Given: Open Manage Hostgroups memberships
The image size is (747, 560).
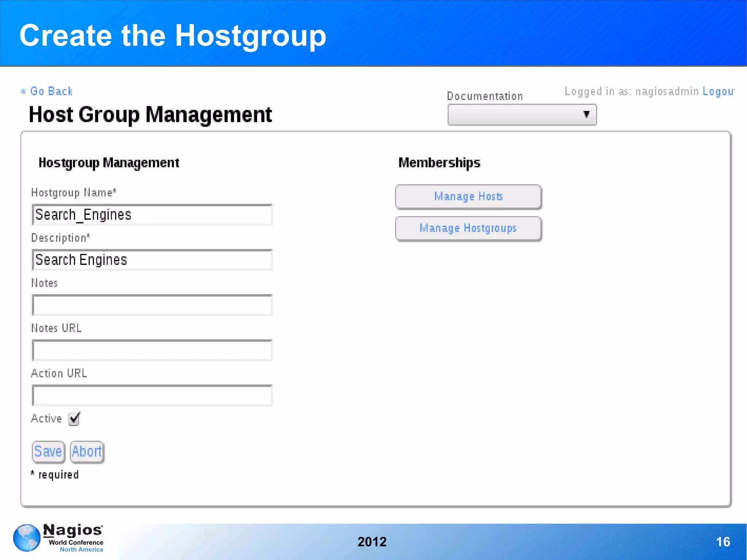Looking at the screenshot, I should (468, 229).
